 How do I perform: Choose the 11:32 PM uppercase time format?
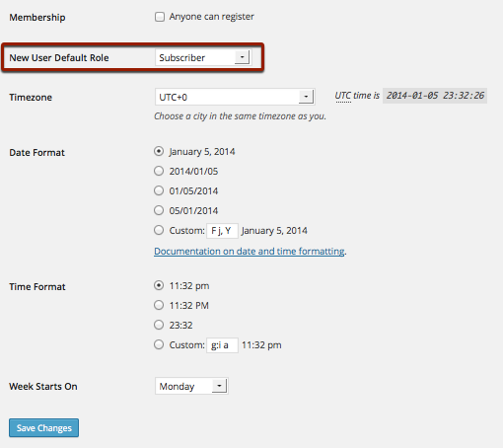[159, 305]
